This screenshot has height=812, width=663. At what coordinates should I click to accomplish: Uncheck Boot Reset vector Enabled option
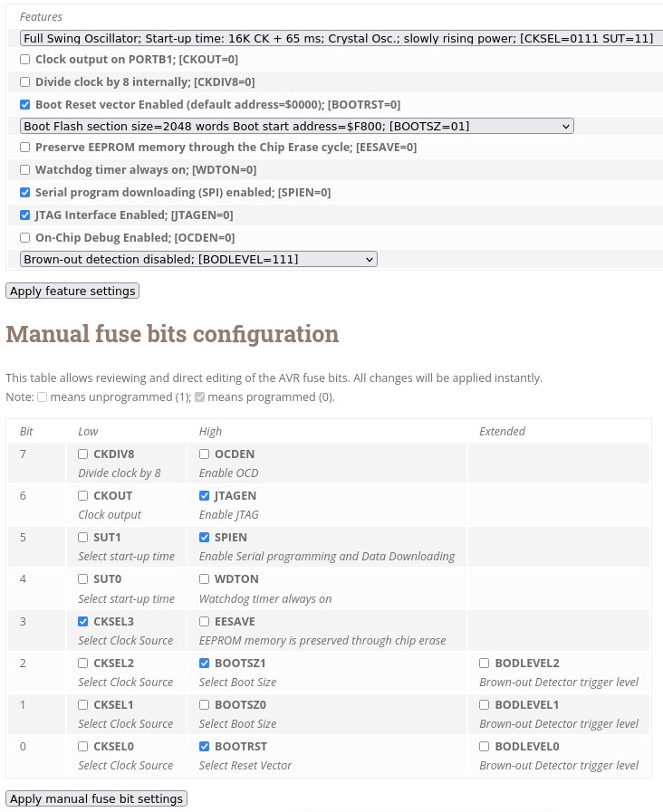[24, 105]
